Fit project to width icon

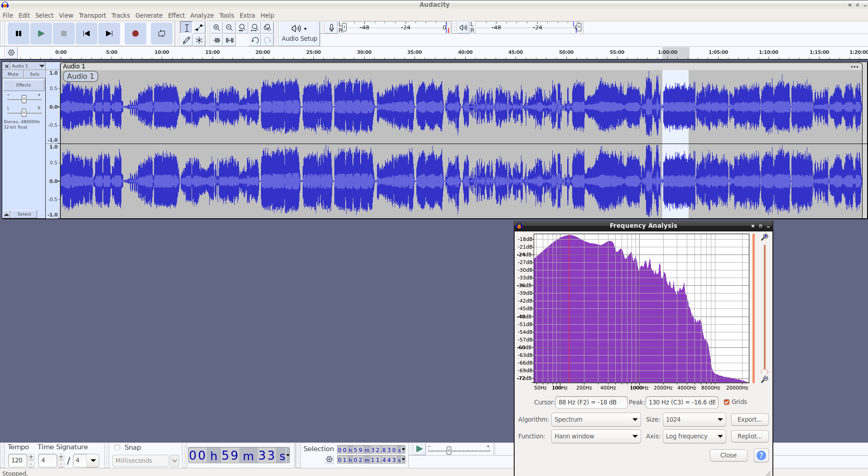(x=255, y=28)
